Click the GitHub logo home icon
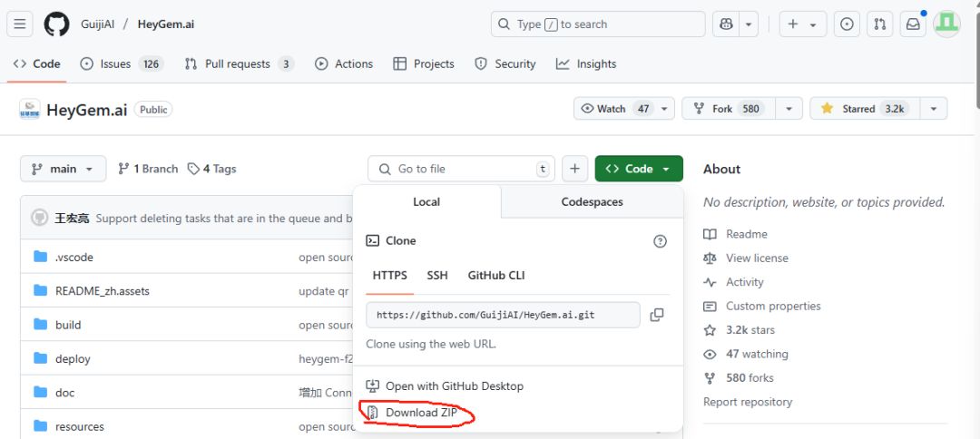The image size is (980, 439). click(x=56, y=24)
